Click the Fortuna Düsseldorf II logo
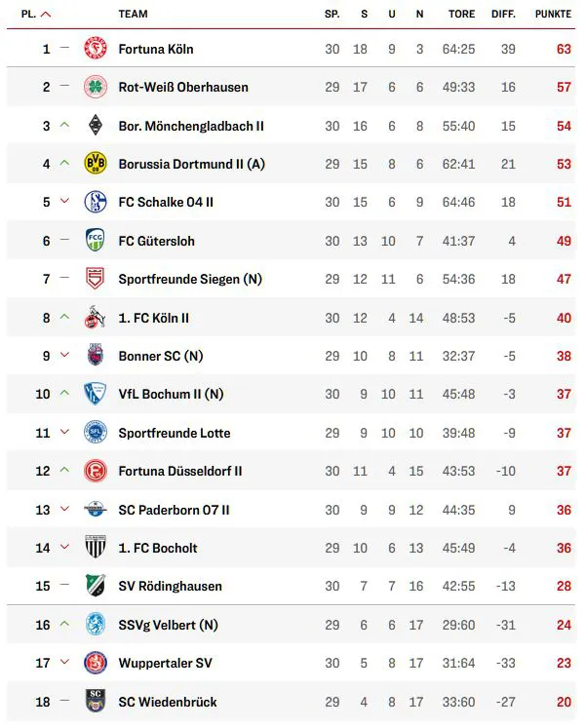586x728 pixels. click(x=95, y=471)
